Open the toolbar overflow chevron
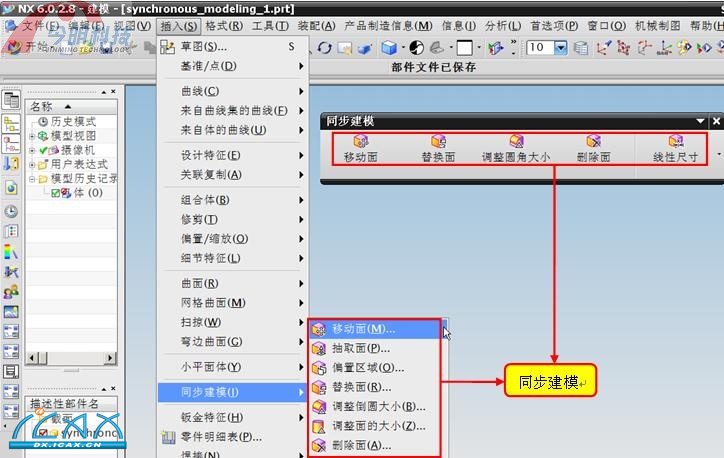724x458 pixels. pyautogui.click(x=513, y=42)
